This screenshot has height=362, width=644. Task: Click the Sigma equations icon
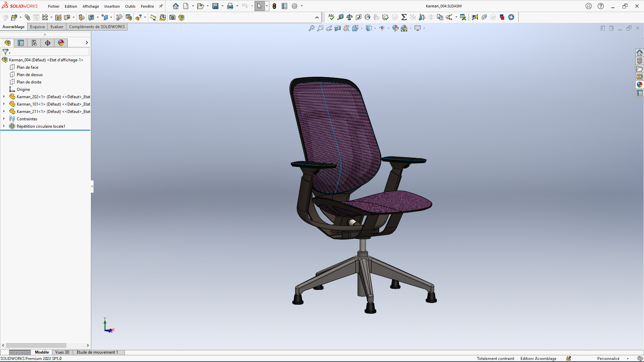pos(404,17)
